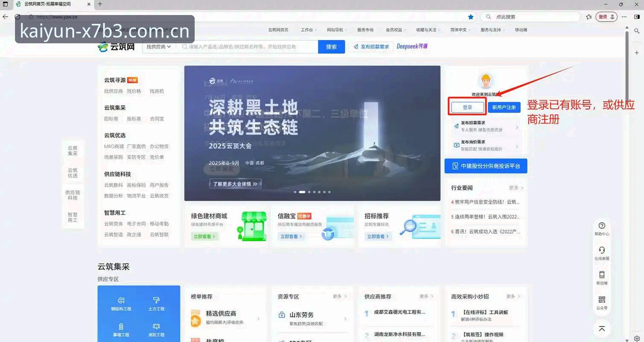Jump to 供应链科技 side anchor tab
The image size is (644, 342).
pyautogui.click(x=72, y=195)
